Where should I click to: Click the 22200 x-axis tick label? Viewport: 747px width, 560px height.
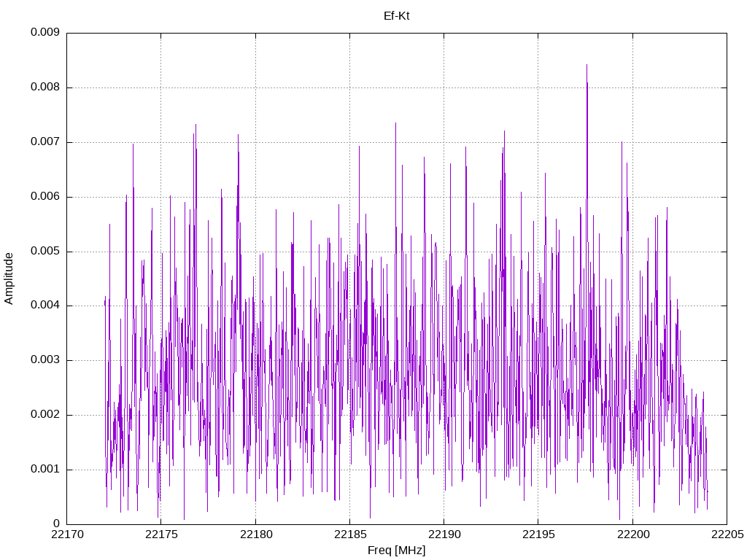(632, 534)
